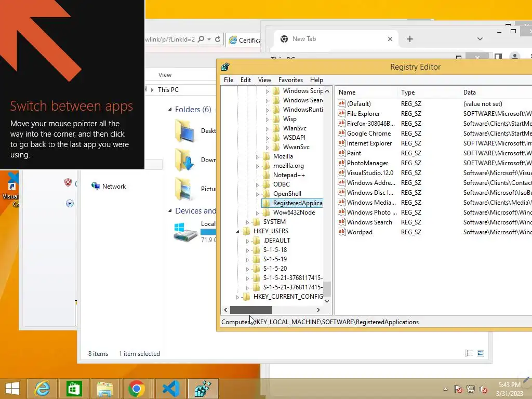
Task: Open the Edit menu in Registry Editor
Action: [246, 79]
